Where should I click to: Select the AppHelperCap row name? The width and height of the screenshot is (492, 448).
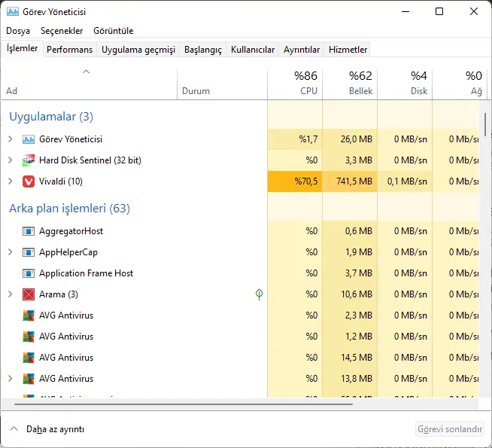(68, 252)
